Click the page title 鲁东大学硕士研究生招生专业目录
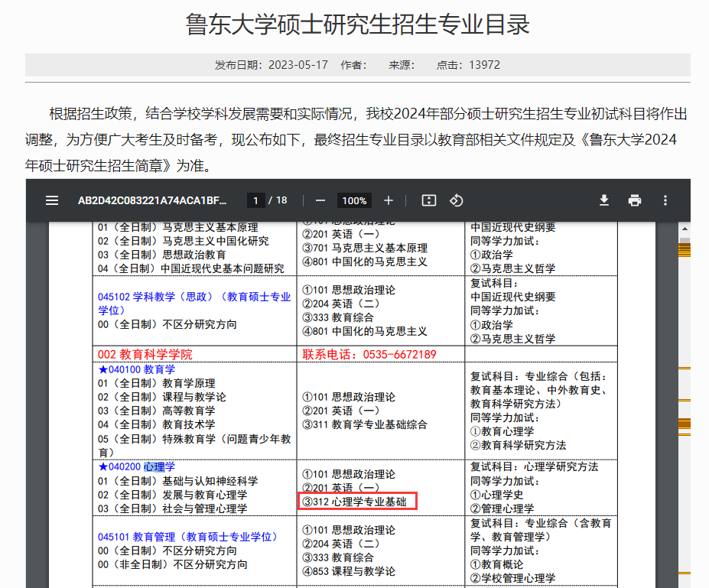 click(358, 24)
